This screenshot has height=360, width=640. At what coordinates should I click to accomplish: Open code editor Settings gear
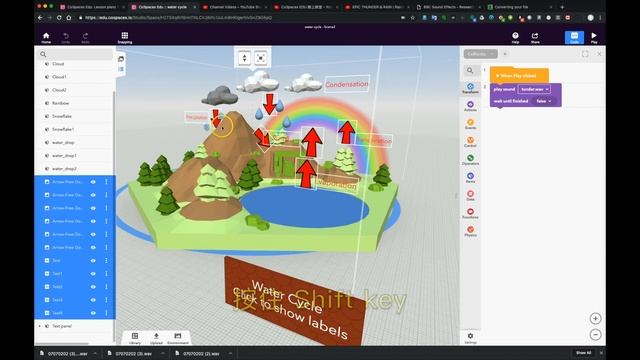click(x=470, y=338)
